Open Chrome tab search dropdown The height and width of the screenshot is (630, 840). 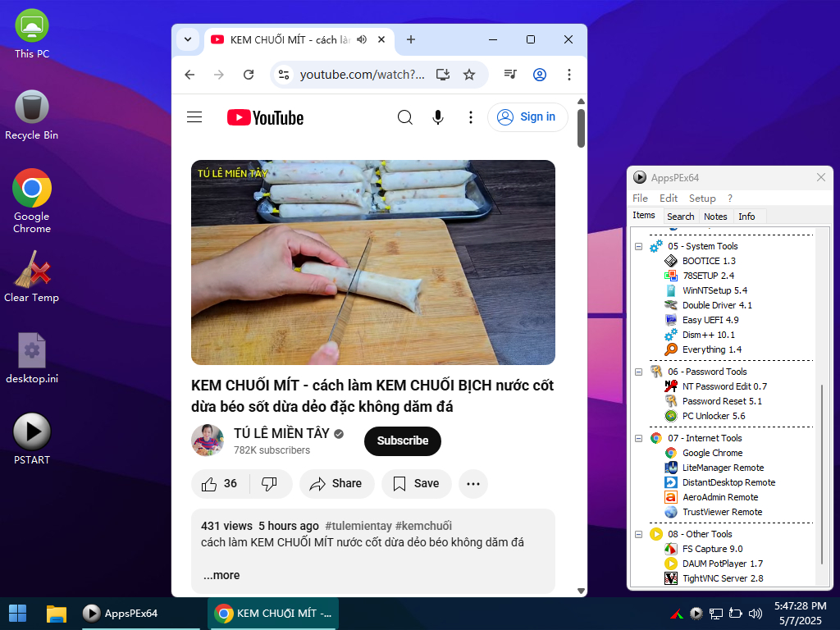(188, 39)
